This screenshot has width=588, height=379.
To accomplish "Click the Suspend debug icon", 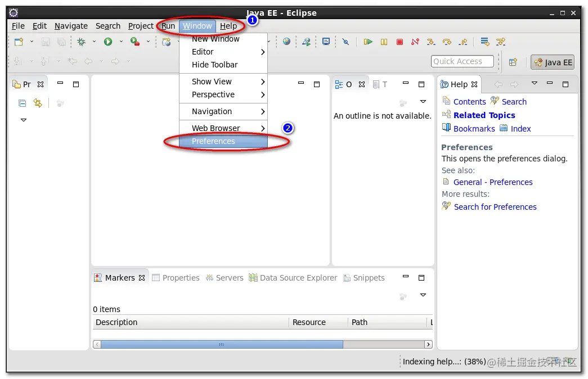I will pyautogui.click(x=384, y=42).
